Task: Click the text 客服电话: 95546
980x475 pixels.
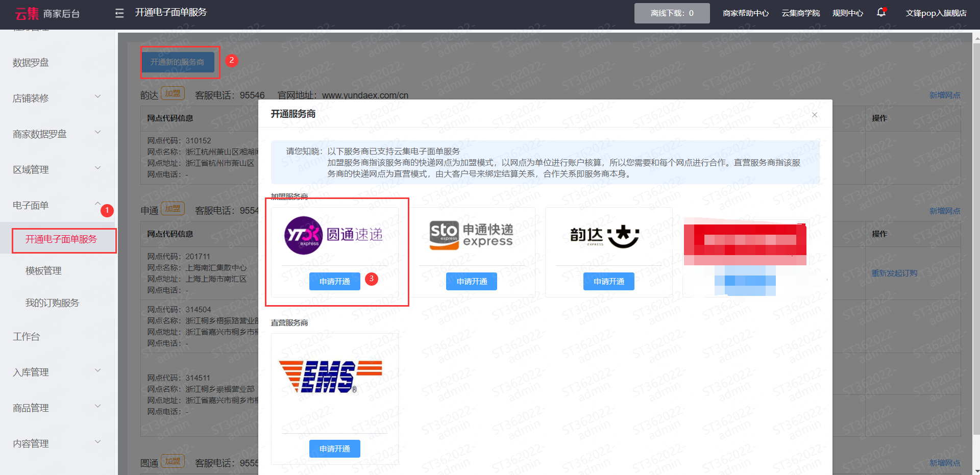Action: point(230,95)
